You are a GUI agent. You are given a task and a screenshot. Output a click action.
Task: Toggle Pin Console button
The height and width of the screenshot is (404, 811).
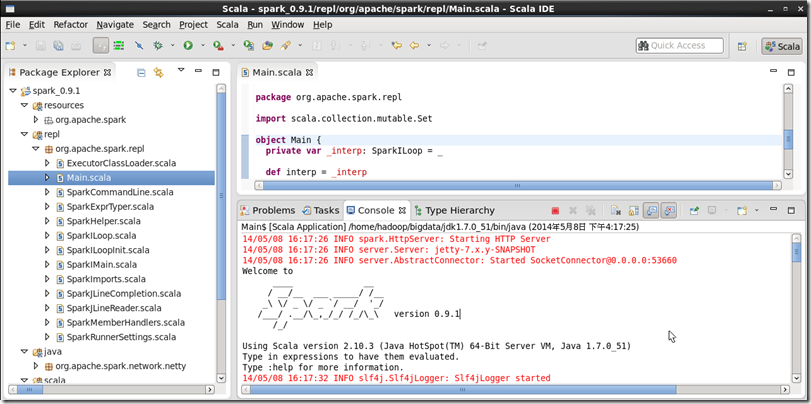click(x=694, y=211)
